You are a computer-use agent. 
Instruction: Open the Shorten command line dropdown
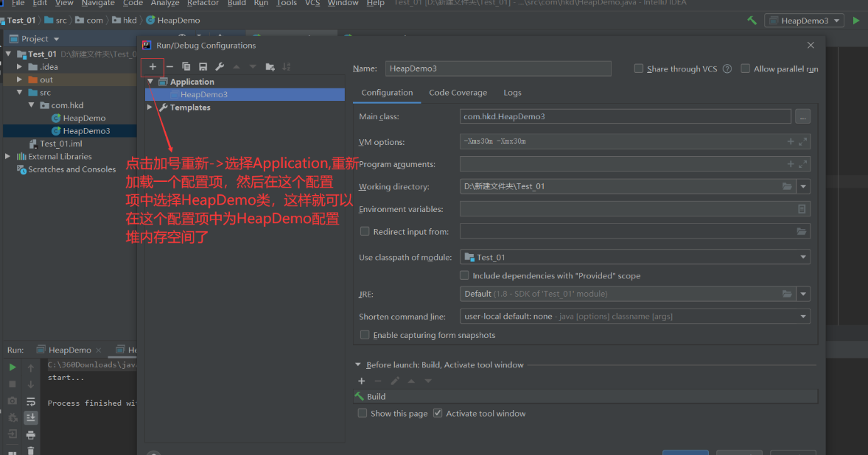click(803, 317)
